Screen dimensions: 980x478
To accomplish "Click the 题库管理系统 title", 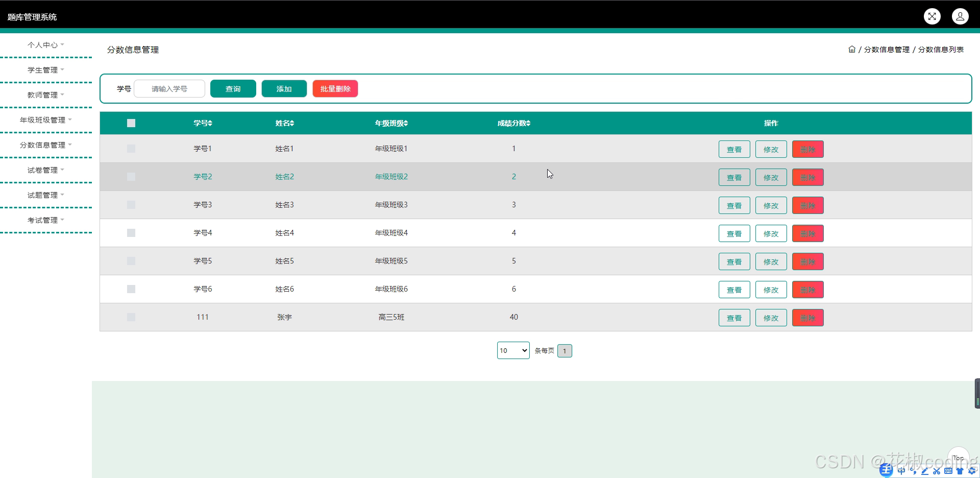I will [32, 17].
